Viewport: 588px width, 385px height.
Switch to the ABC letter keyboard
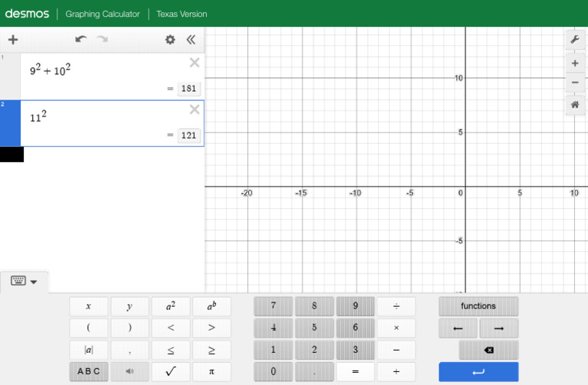pyautogui.click(x=89, y=371)
